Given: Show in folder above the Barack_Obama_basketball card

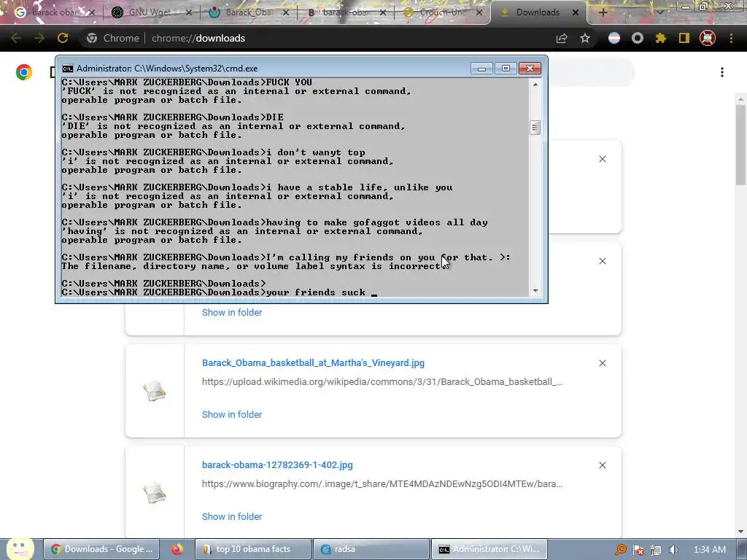Looking at the screenshot, I should [x=232, y=312].
